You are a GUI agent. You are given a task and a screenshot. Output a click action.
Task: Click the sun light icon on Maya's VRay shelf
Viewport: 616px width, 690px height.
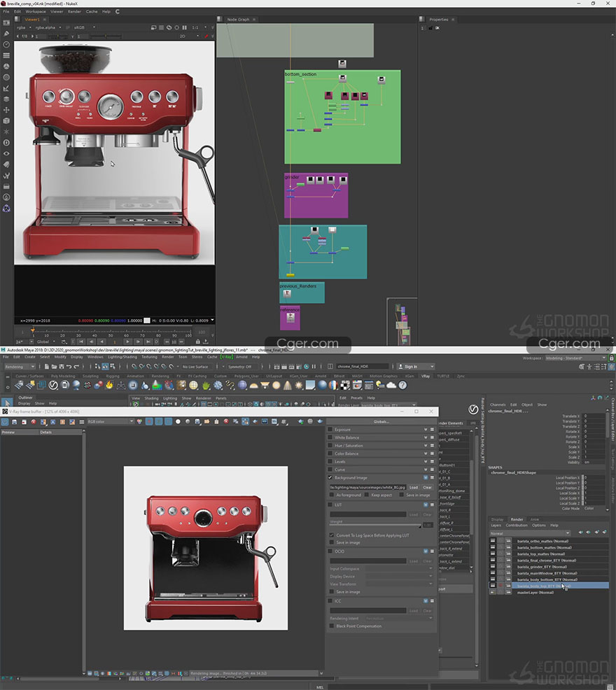(x=299, y=386)
